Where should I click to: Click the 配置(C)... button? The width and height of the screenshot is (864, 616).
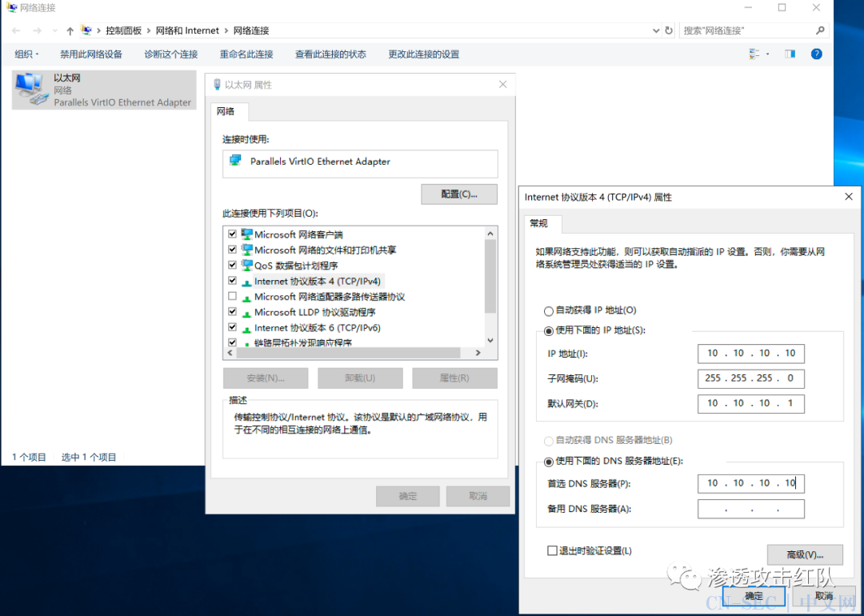coord(459,194)
